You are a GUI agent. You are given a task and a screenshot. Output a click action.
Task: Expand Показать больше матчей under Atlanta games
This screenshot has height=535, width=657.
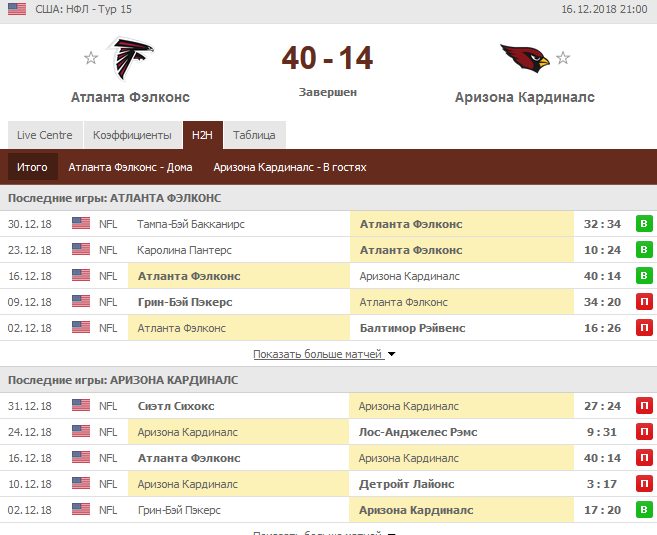(x=324, y=354)
